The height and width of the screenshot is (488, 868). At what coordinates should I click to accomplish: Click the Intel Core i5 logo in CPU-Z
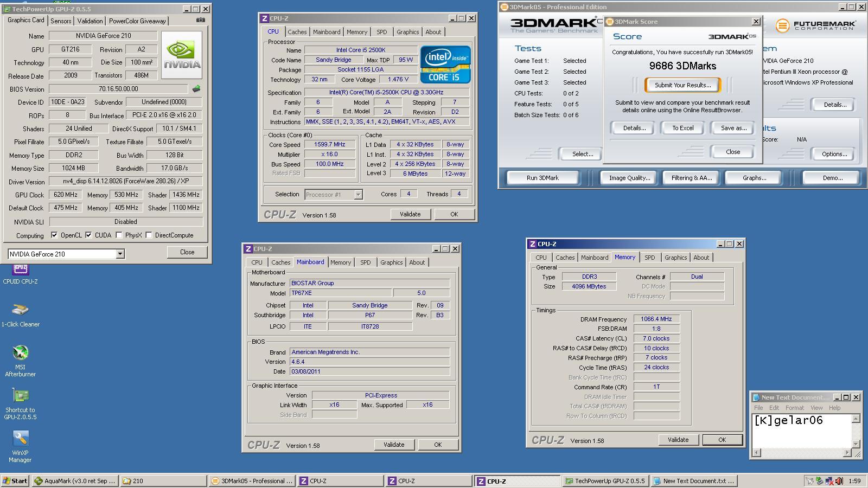tap(445, 65)
